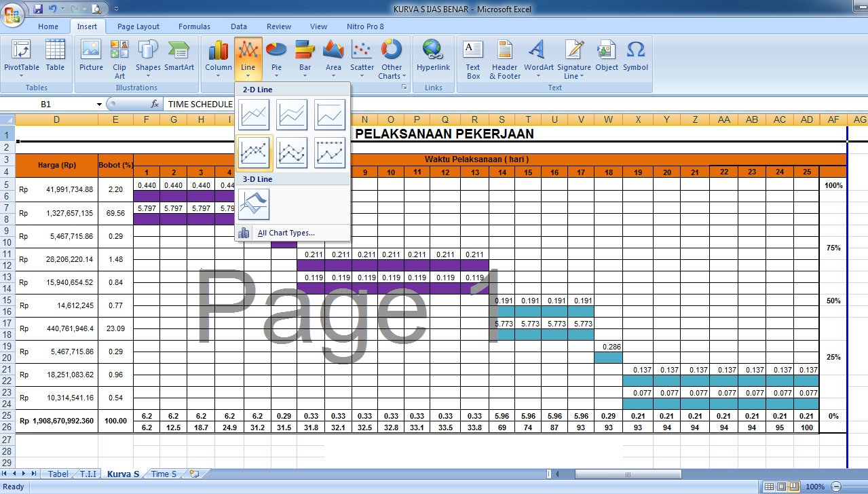Open All Chart Types dialog

point(285,232)
